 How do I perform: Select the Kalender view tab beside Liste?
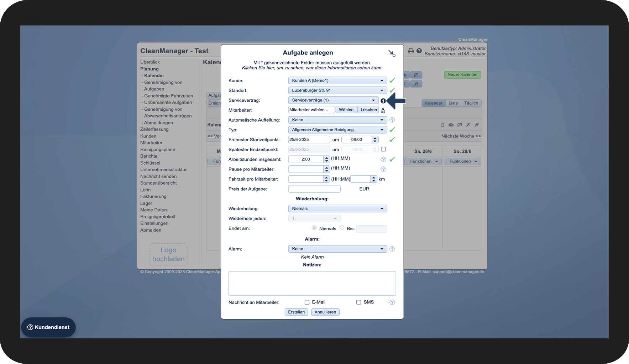click(434, 103)
